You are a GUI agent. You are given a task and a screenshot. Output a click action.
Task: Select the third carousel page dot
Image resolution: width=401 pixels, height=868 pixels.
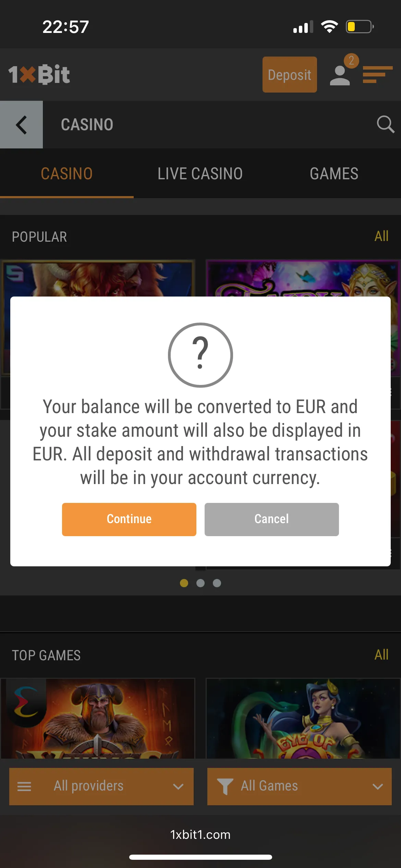pyautogui.click(x=217, y=583)
